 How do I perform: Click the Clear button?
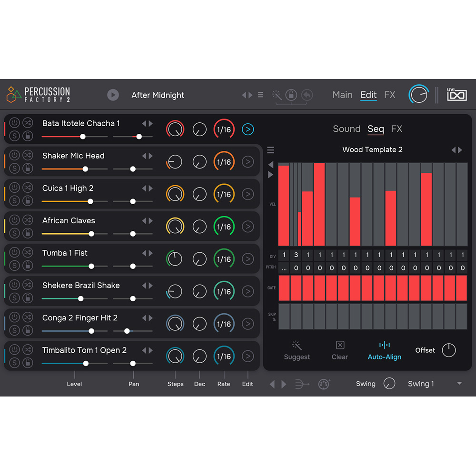tap(340, 351)
